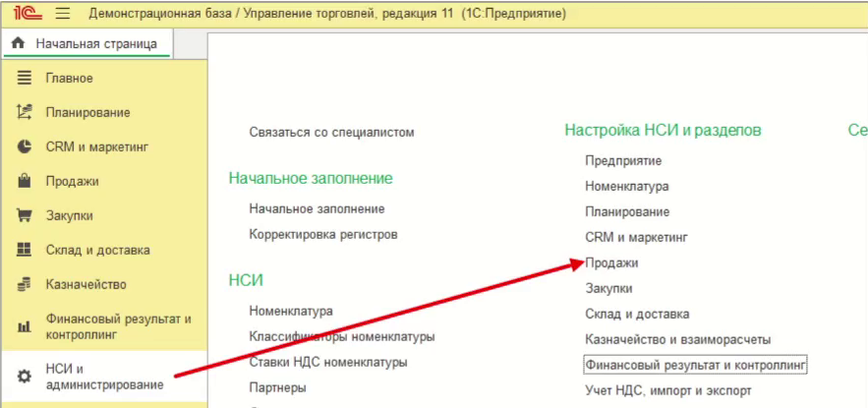This screenshot has width=868, height=408.
Task: Open CRM и маркетинг settings link
Action: [637, 238]
